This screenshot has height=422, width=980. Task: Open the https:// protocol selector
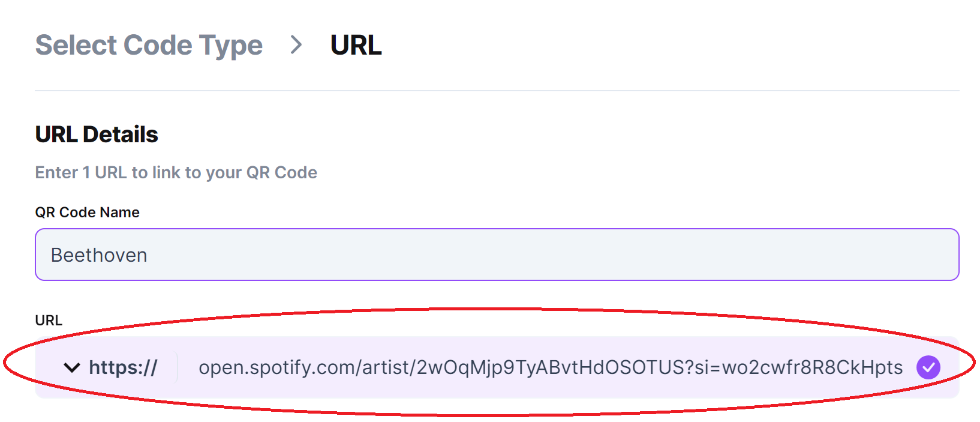coord(122,367)
